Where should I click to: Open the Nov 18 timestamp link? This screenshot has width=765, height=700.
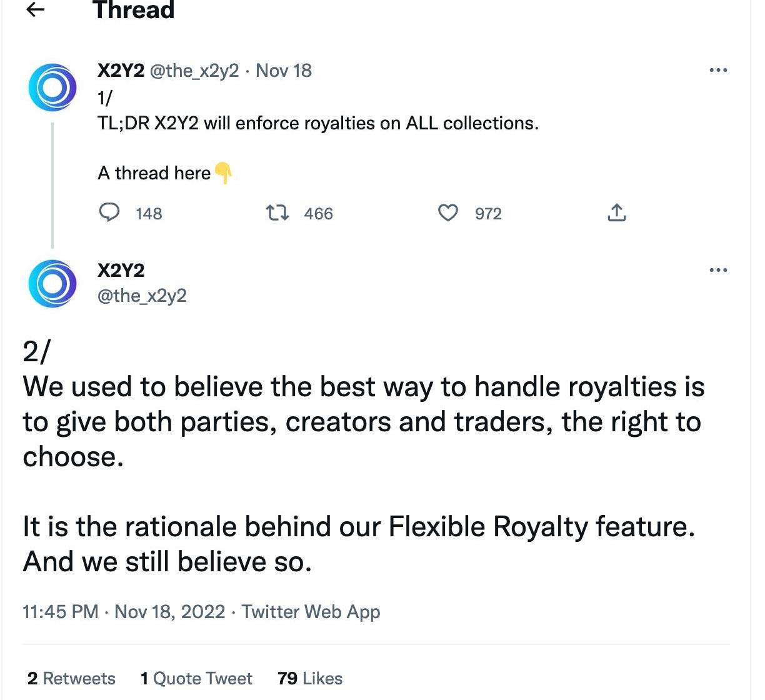(284, 71)
